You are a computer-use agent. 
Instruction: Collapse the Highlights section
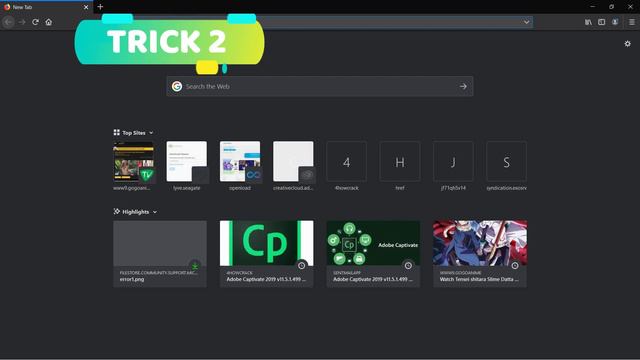pos(155,212)
